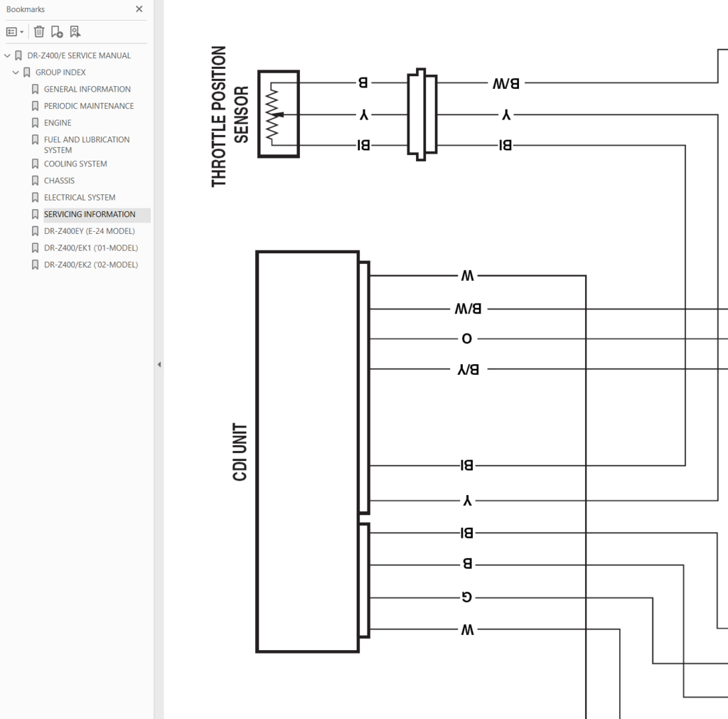This screenshot has height=719, width=728.
Task: Collapse the DR-Z400/E SERVICE MANUAL tree
Action: pyautogui.click(x=7, y=55)
